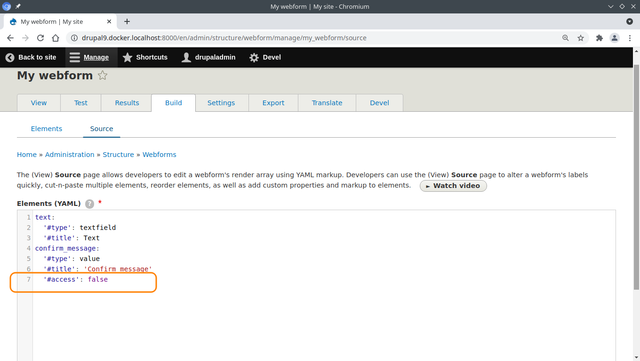Click the 'text:' YAML line
This screenshot has height=361, width=640.
click(x=45, y=217)
